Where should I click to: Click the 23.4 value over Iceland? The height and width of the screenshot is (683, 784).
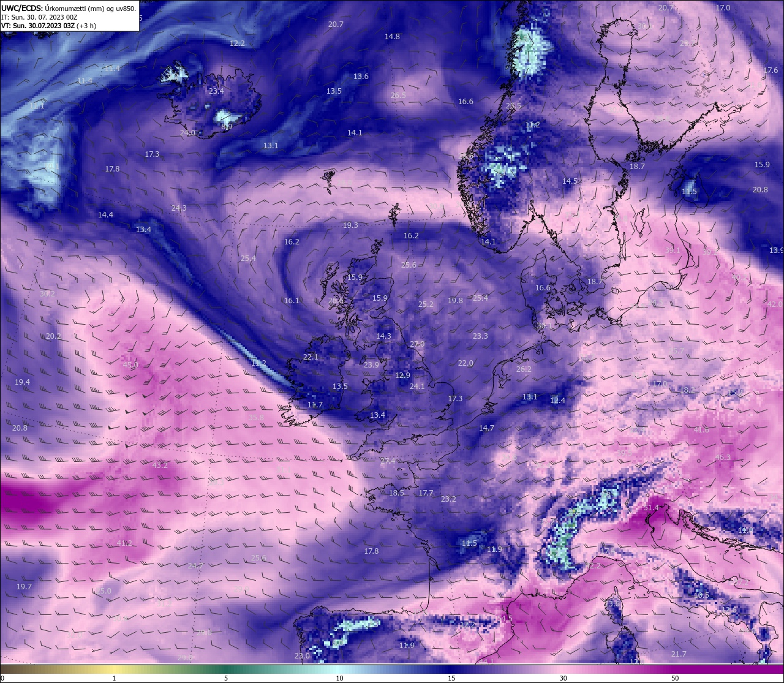[x=216, y=91]
